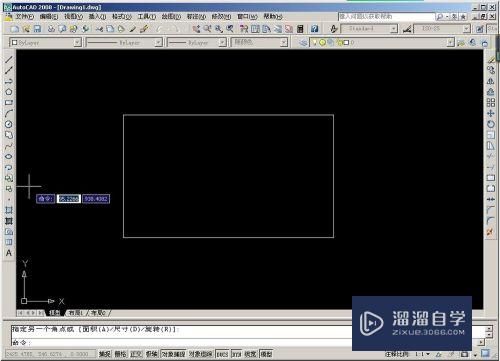The height and width of the screenshot is (361, 500).
Task: Select the Construction Line tool
Action: point(9,70)
